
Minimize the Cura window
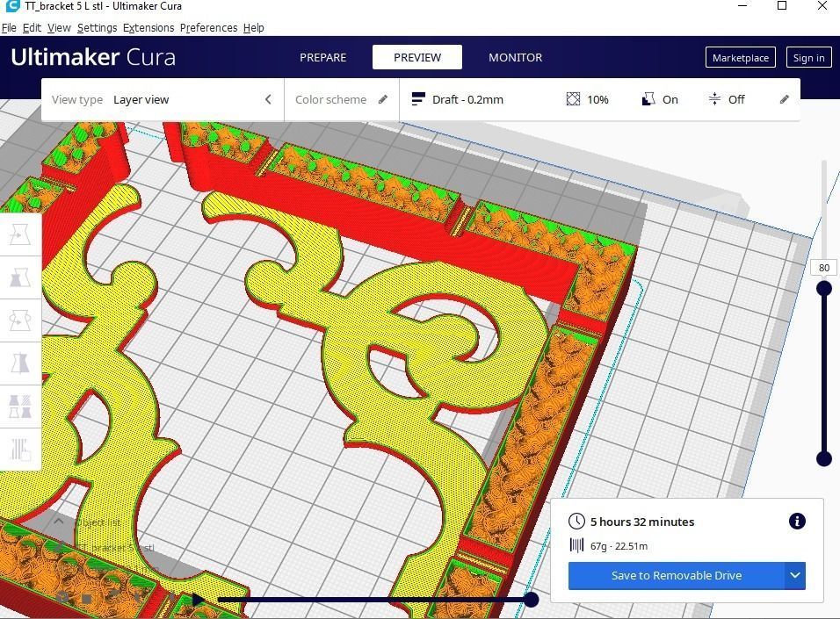pos(742,6)
